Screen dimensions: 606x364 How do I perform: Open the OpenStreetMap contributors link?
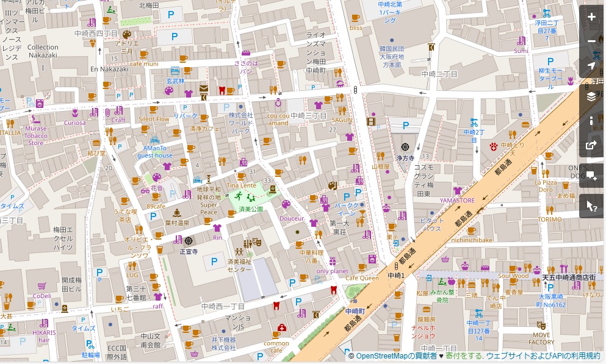click(396, 356)
